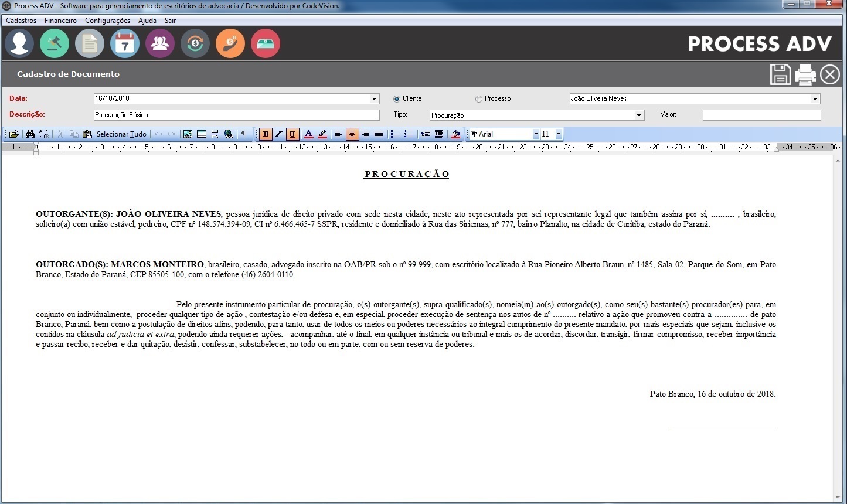Click the binoculars find icon
Image resolution: width=847 pixels, height=504 pixels.
[x=30, y=134]
